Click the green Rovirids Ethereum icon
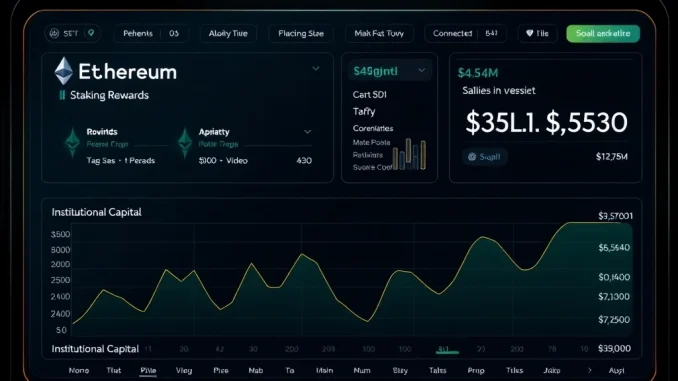 click(72, 142)
